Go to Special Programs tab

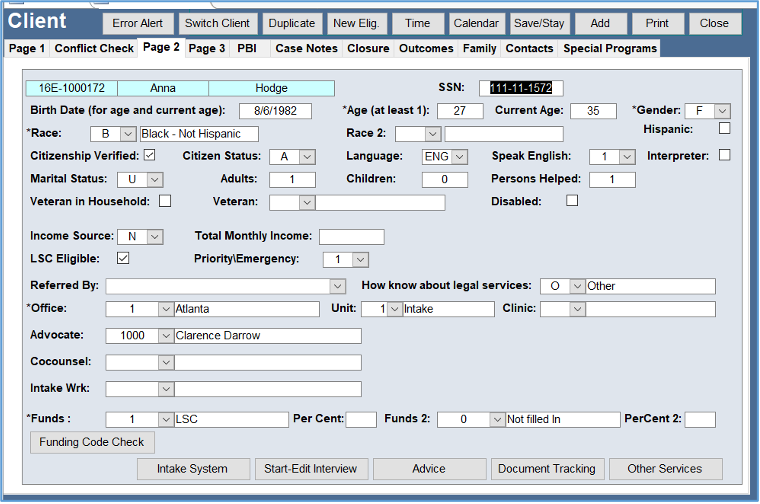tap(610, 48)
